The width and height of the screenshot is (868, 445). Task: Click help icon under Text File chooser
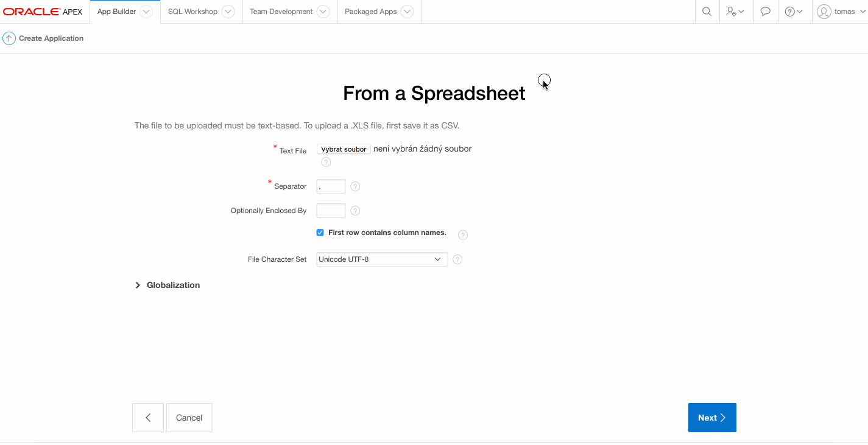coord(326,162)
